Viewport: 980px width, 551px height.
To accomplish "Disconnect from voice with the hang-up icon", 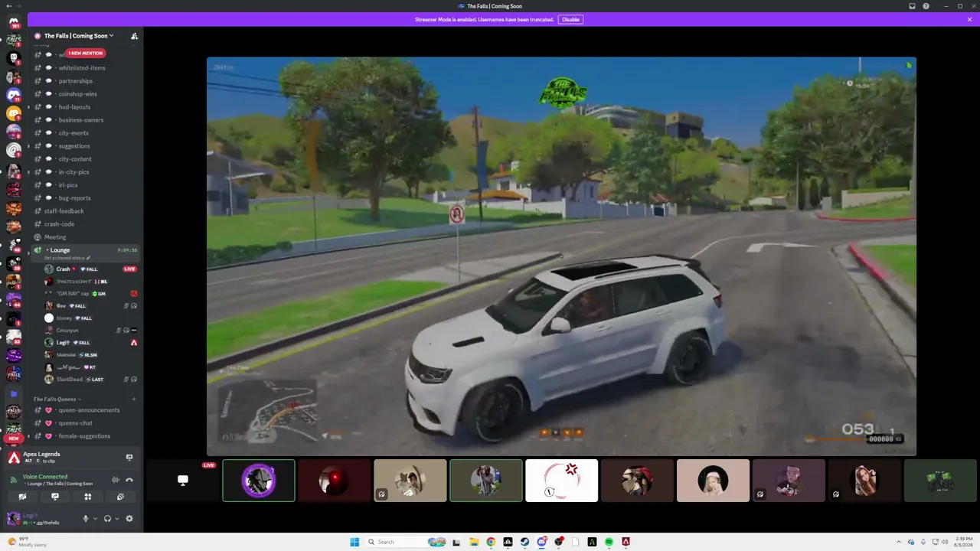I will [x=129, y=480].
